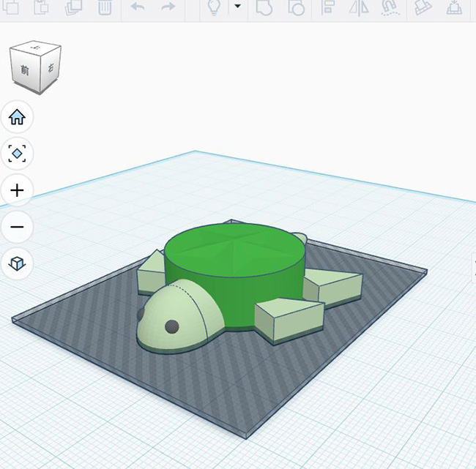Select the front right wedge leg

289,321
